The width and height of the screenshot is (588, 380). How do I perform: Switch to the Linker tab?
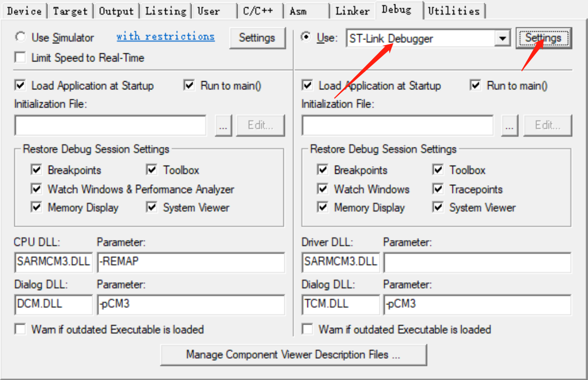pyautogui.click(x=352, y=10)
